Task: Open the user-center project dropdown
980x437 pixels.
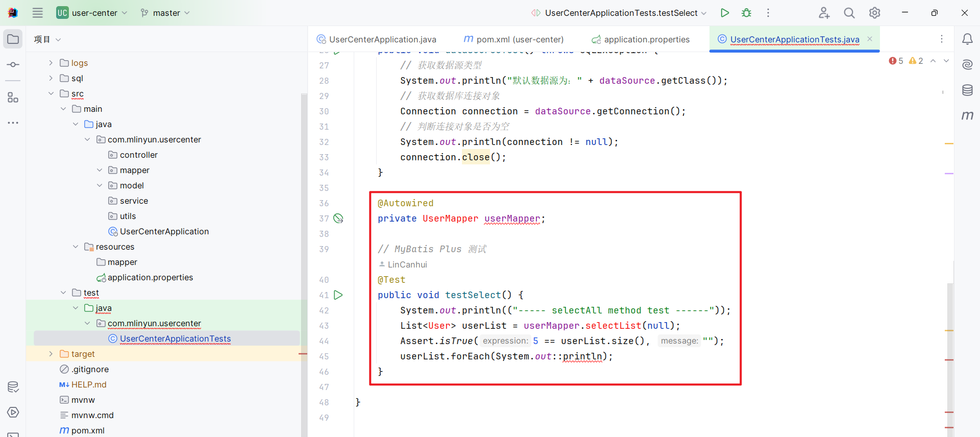Action: 92,13
